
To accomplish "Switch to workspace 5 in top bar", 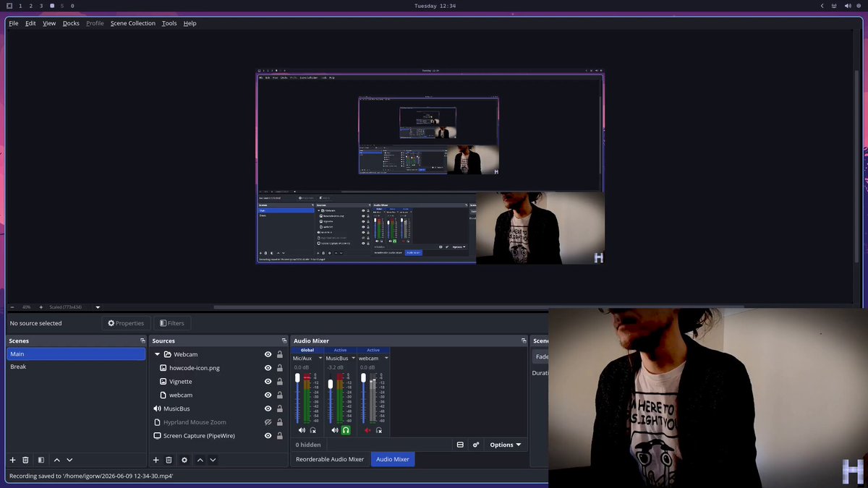I will [x=62, y=6].
